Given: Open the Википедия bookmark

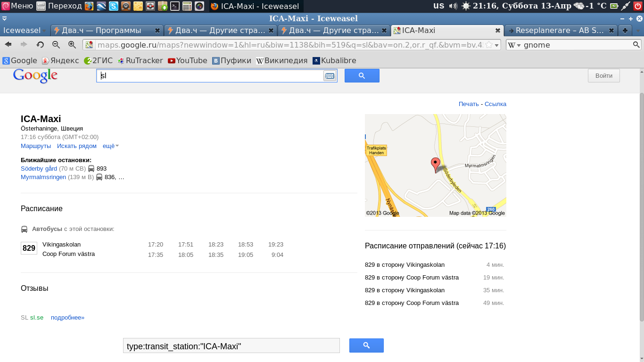Looking at the screenshot, I should click(282, 60).
